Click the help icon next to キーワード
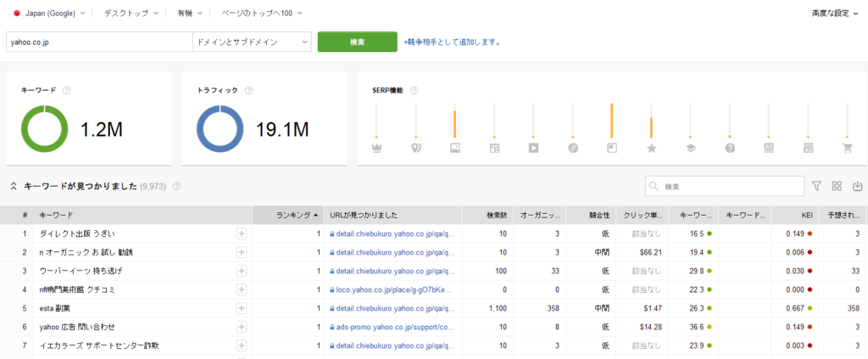Screen dimensions: 868x359 pyautogui.click(x=66, y=90)
